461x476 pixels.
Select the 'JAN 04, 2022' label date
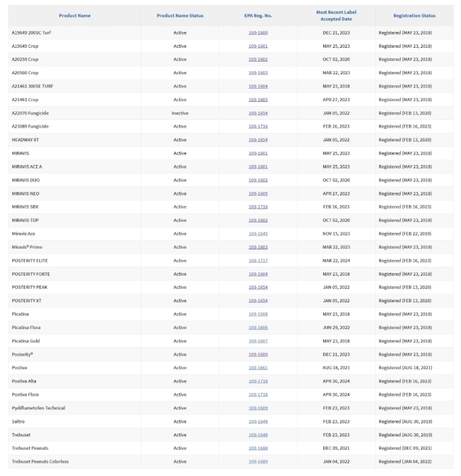pos(336,461)
